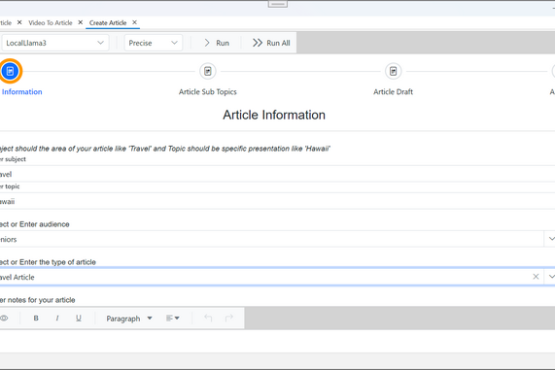Open the Paragraph style dropdown

click(129, 318)
